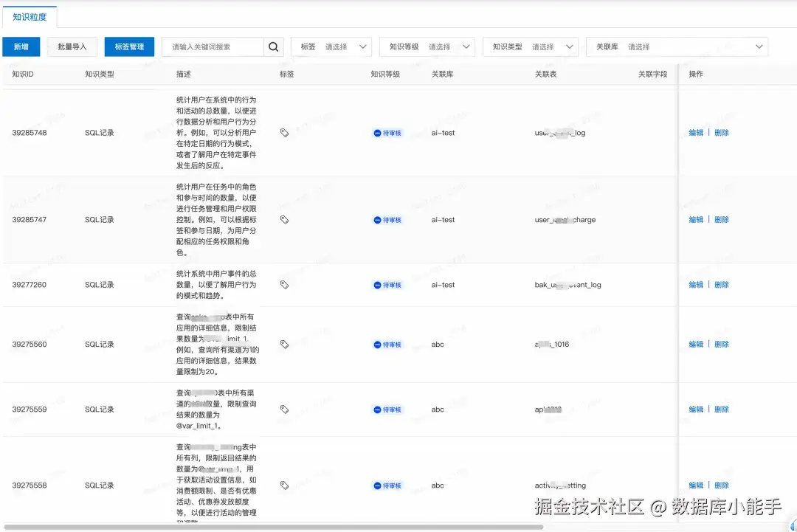Delete row 39285748 via 删除 link
This screenshot has height=532, width=797.
722,133
